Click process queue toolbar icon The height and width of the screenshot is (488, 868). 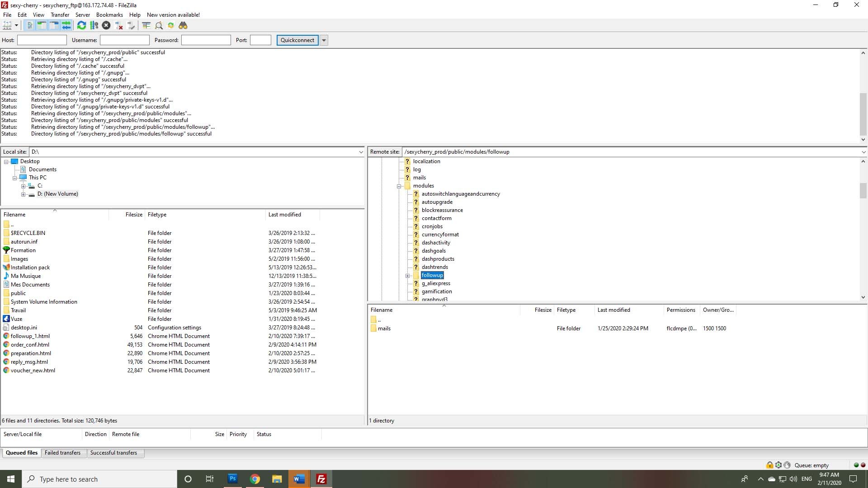pyautogui.click(x=94, y=26)
